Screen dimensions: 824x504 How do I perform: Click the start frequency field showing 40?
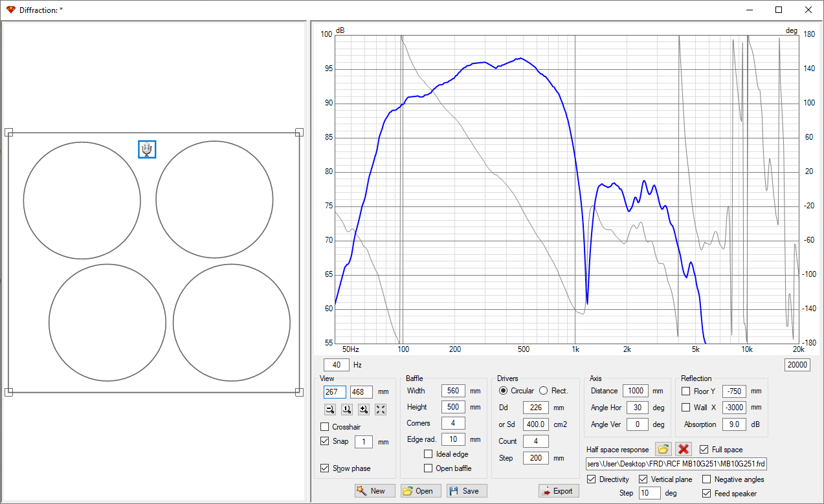pos(337,365)
